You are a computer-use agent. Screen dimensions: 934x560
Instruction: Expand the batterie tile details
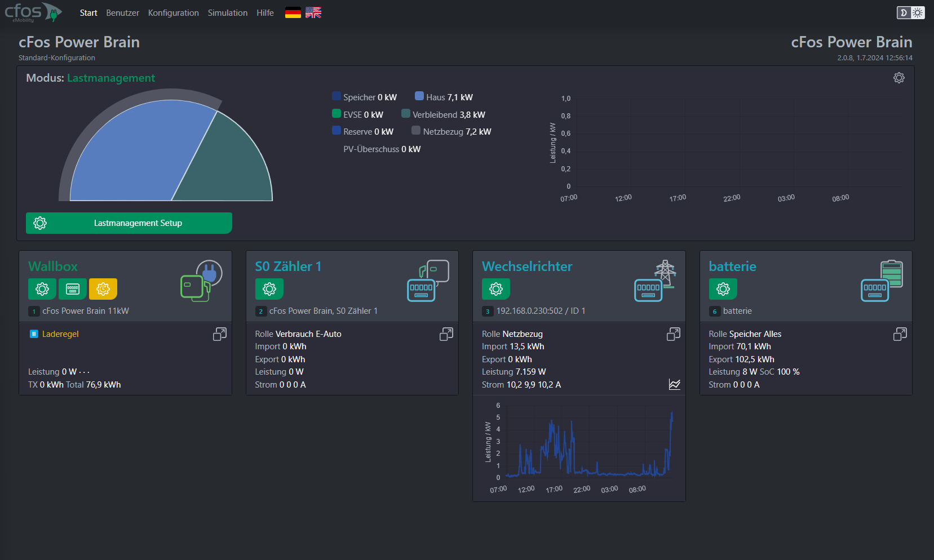coord(900,334)
